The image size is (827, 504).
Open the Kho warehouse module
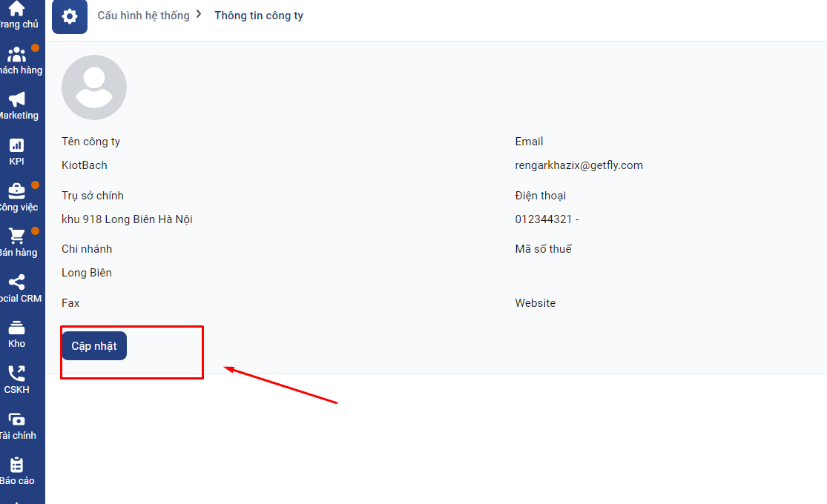click(x=16, y=328)
